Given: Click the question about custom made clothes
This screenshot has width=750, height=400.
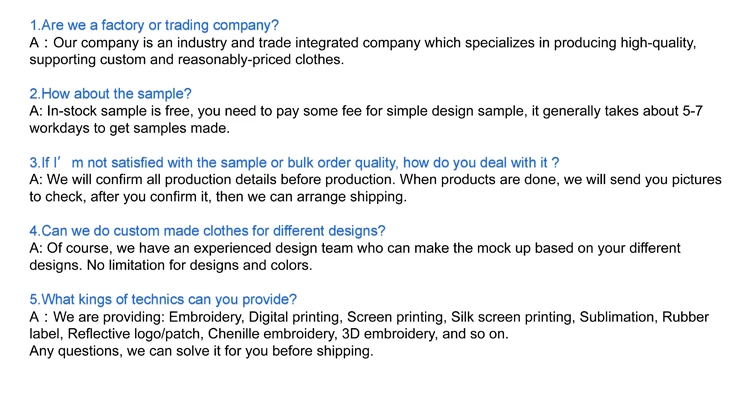Looking at the screenshot, I should 207,231.
